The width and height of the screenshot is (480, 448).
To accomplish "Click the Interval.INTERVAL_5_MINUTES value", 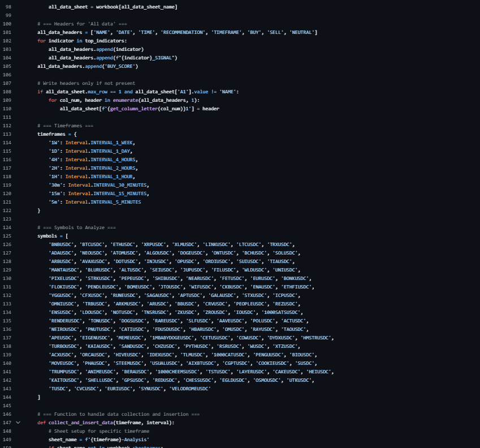I will pos(105,202).
